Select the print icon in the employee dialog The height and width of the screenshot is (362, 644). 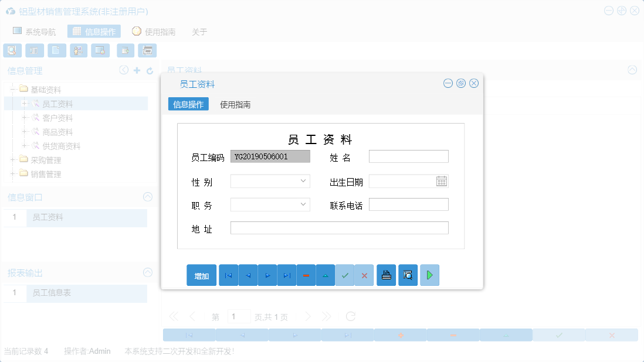click(x=386, y=275)
